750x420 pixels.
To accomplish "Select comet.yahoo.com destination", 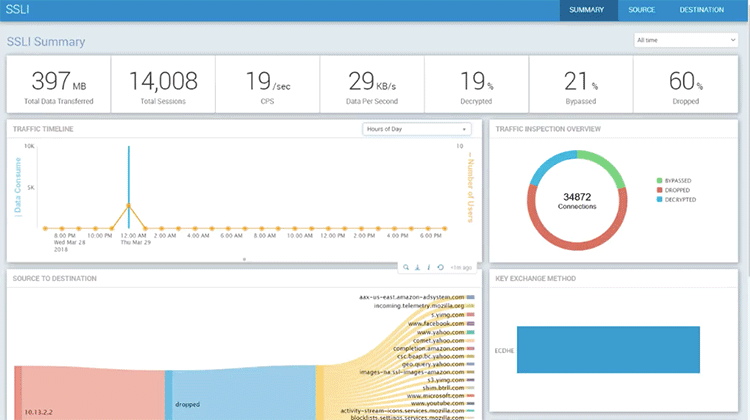I will point(439,341).
